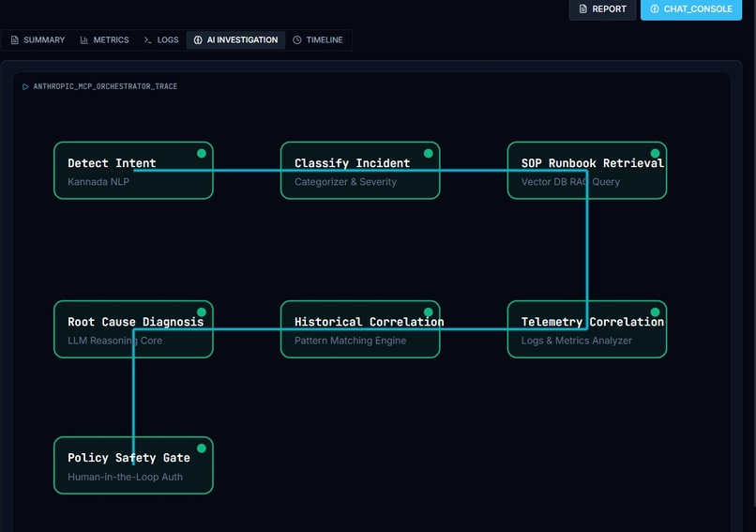Click the green status dot on Historical Correlation

point(428,312)
